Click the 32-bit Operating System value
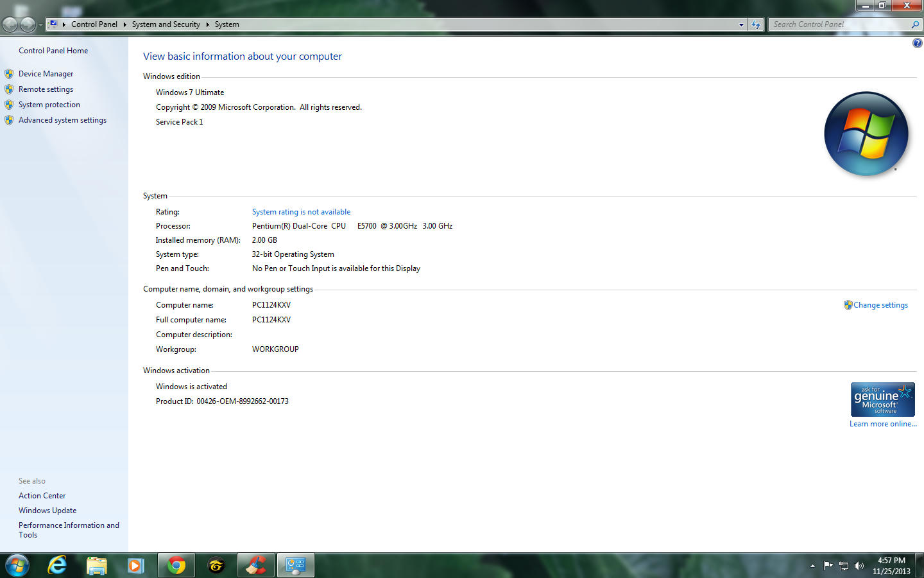 [x=293, y=254]
